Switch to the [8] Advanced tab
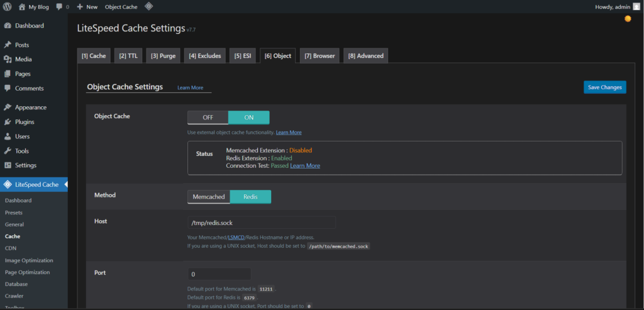Screen dimensions: 644x310 (x=365, y=56)
